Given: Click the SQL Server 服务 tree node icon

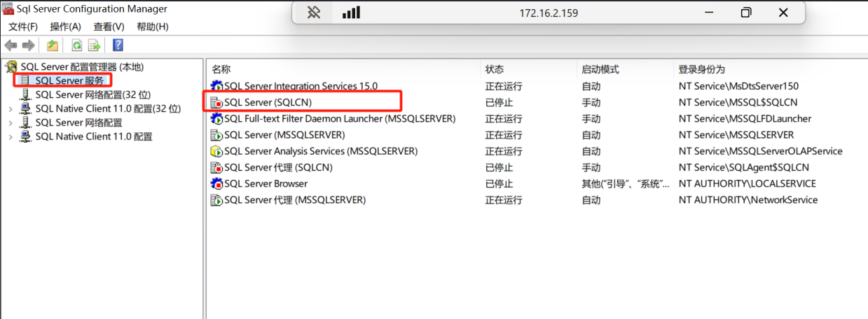Looking at the screenshot, I should 26,81.
